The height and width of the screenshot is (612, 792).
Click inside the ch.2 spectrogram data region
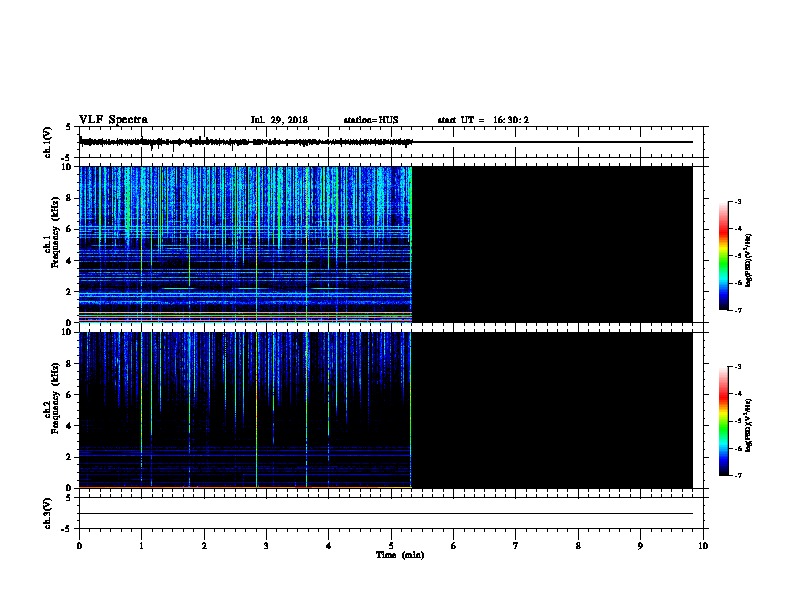(x=245, y=410)
